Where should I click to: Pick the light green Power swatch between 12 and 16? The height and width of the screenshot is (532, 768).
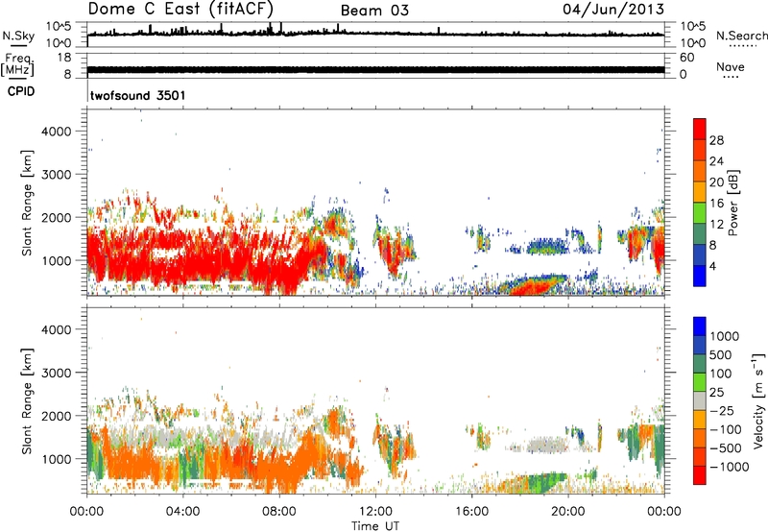700,213
